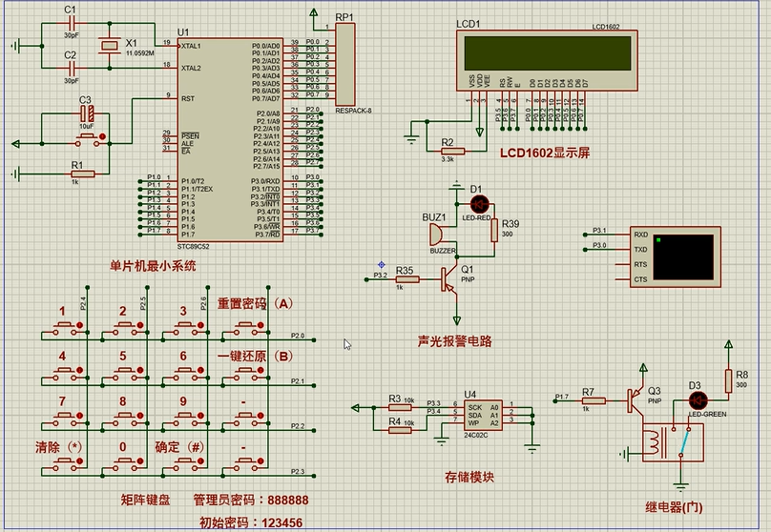This screenshot has width=771, height=532.
Task: Click the red LED D1
Action: point(479,204)
